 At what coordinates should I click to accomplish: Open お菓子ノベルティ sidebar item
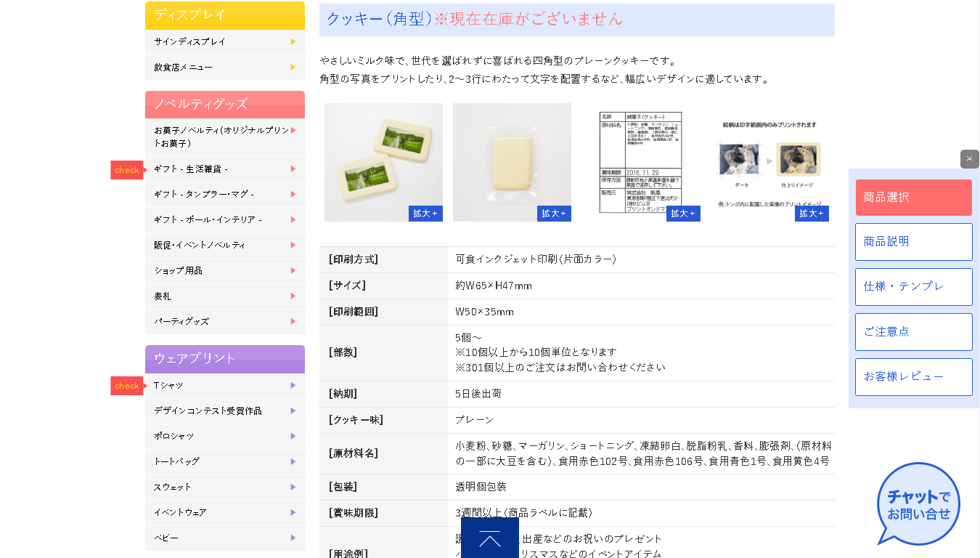[225, 137]
